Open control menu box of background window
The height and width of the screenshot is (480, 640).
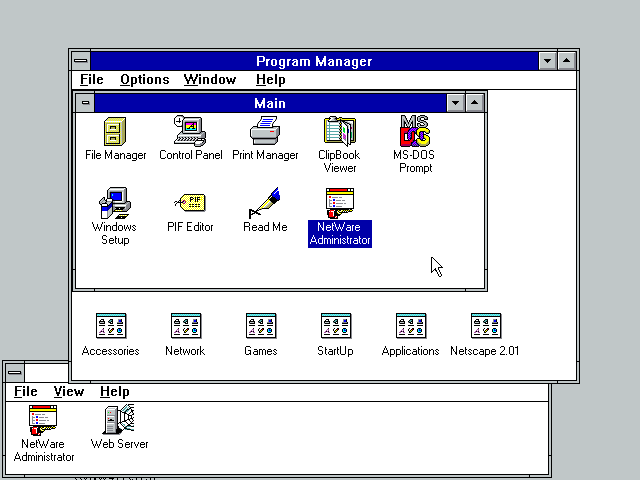tap(15, 372)
